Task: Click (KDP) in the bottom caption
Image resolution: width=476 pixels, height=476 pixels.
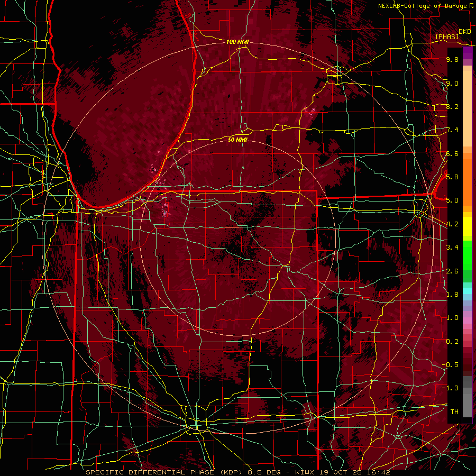Action: pyautogui.click(x=231, y=472)
